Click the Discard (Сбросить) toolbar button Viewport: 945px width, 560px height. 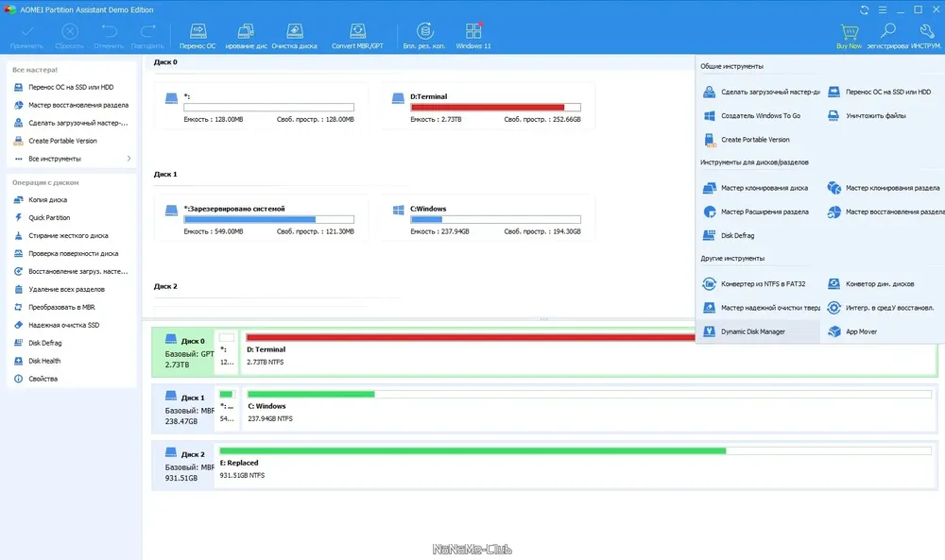tap(69, 36)
